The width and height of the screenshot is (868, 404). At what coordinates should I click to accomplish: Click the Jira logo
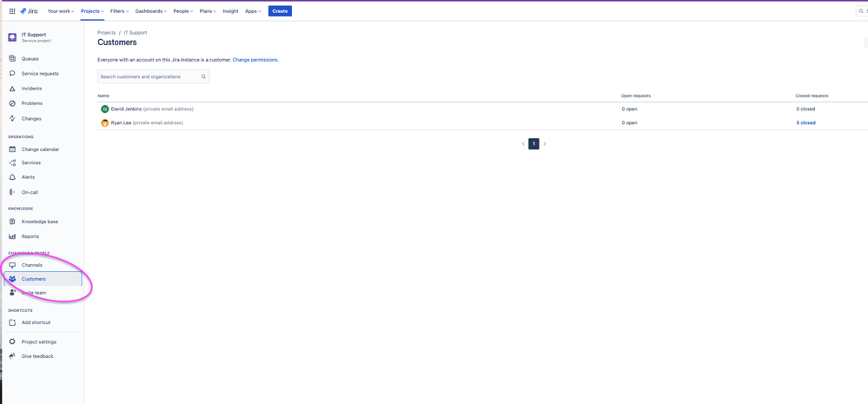click(x=29, y=11)
